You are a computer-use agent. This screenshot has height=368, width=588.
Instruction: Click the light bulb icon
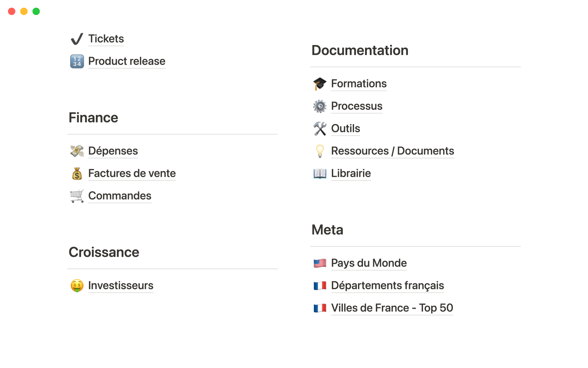[x=320, y=151]
